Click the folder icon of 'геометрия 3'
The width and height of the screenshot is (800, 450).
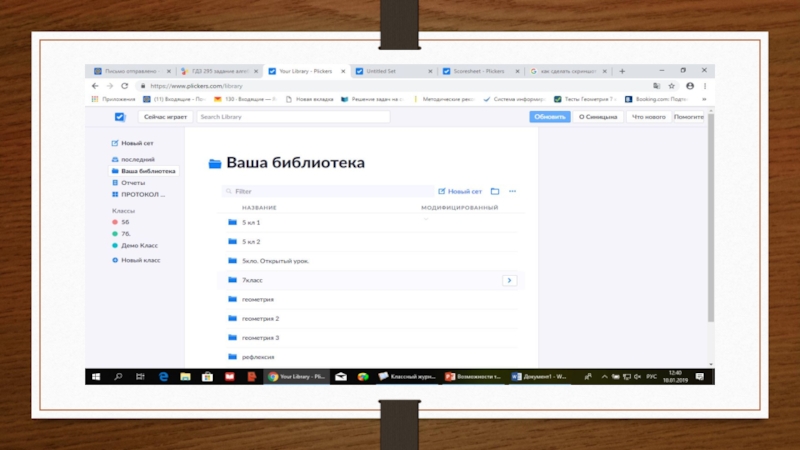[x=233, y=337]
